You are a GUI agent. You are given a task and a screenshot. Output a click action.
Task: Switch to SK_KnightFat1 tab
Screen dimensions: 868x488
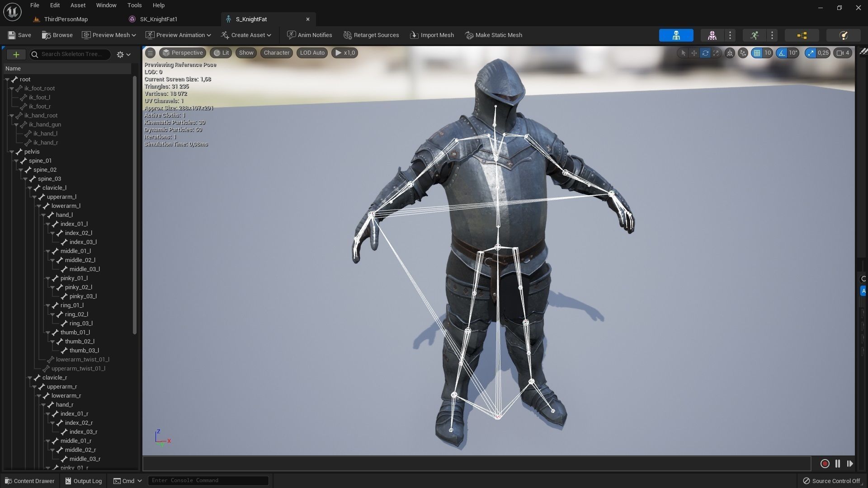[159, 19]
